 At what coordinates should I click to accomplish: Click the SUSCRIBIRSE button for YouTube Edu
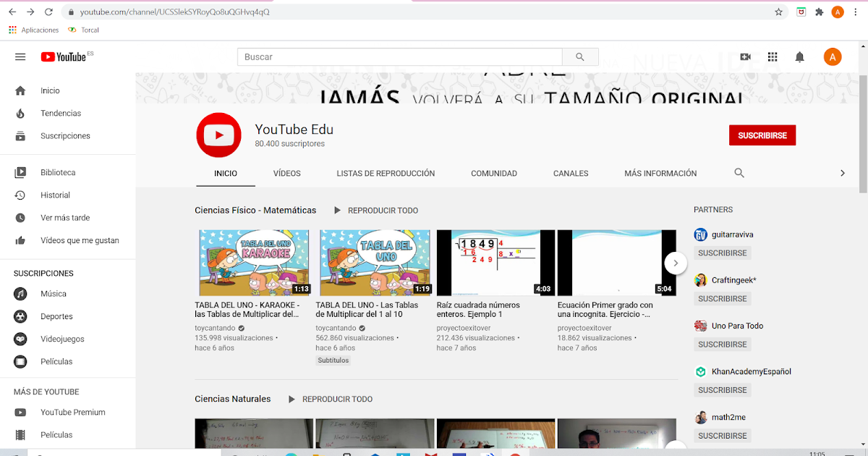click(x=762, y=135)
